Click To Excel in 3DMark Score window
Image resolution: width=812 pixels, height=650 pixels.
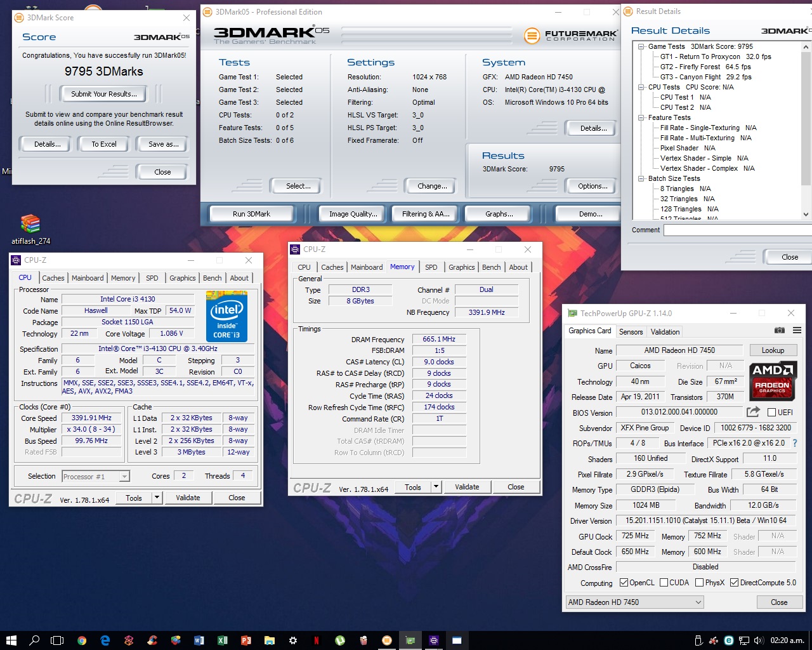(104, 144)
